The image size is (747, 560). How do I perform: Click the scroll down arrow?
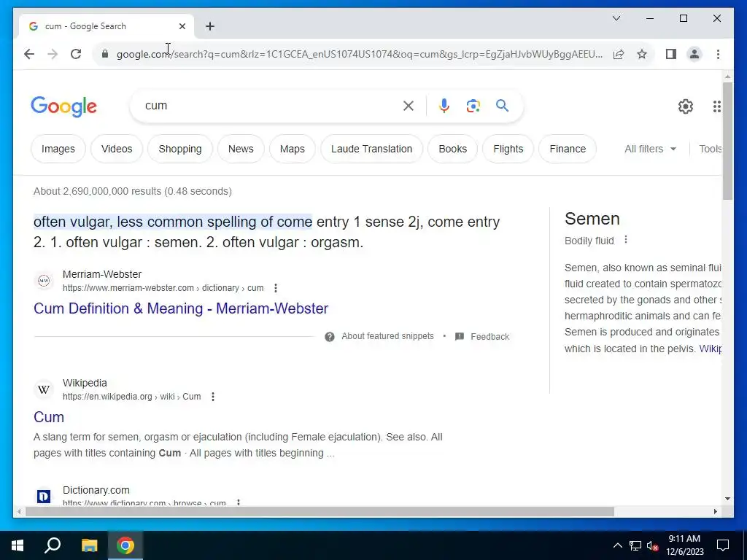point(727,499)
